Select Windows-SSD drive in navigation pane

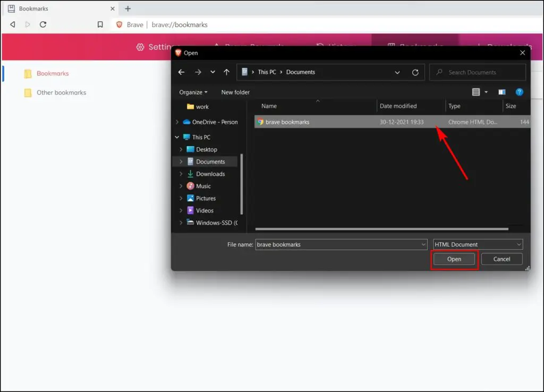click(x=212, y=223)
